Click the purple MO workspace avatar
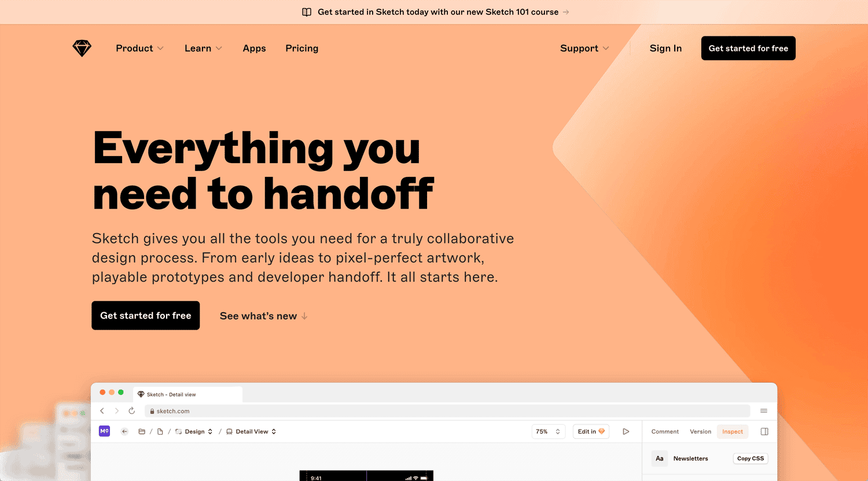Image resolution: width=868 pixels, height=481 pixels. pos(104,431)
